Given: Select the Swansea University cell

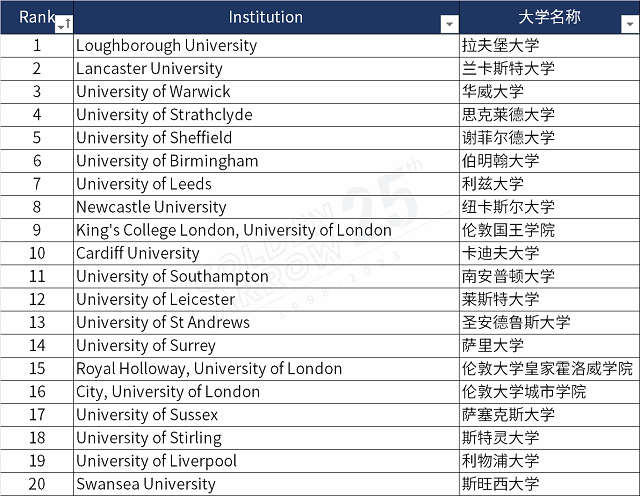Looking at the screenshot, I should [266, 484].
